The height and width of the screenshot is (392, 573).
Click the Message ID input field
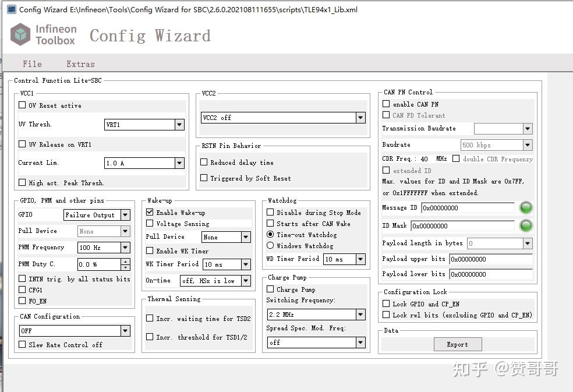(468, 208)
